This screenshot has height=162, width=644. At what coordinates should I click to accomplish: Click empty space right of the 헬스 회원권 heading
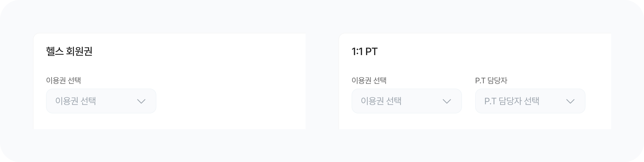(197, 51)
